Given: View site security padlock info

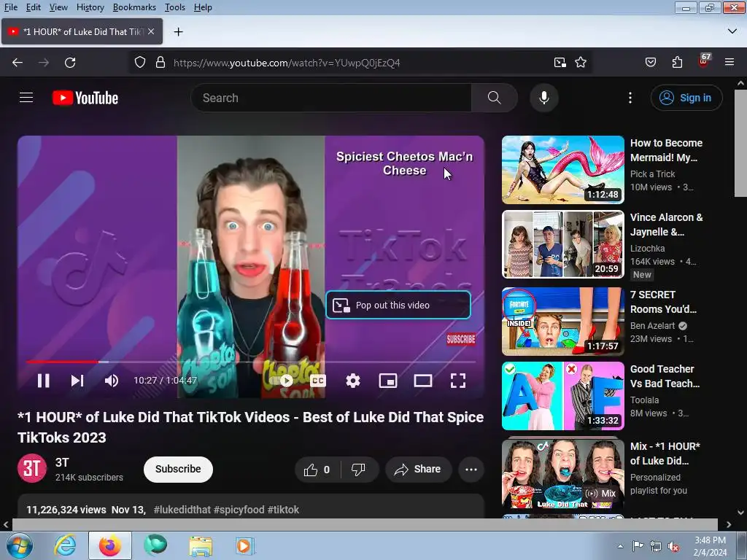Looking at the screenshot, I should coord(160,63).
